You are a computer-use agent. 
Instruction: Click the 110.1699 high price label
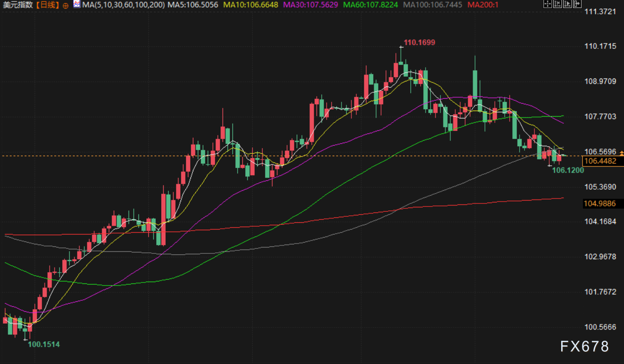pyautogui.click(x=419, y=42)
